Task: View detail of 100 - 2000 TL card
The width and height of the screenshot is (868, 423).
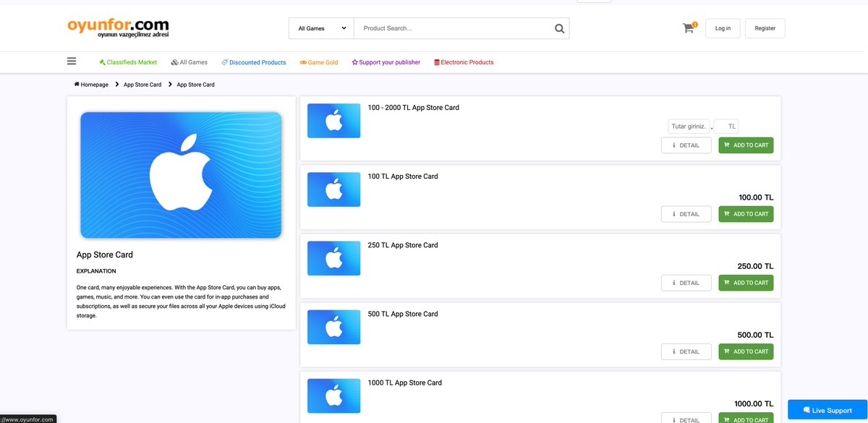Action: [686, 145]
